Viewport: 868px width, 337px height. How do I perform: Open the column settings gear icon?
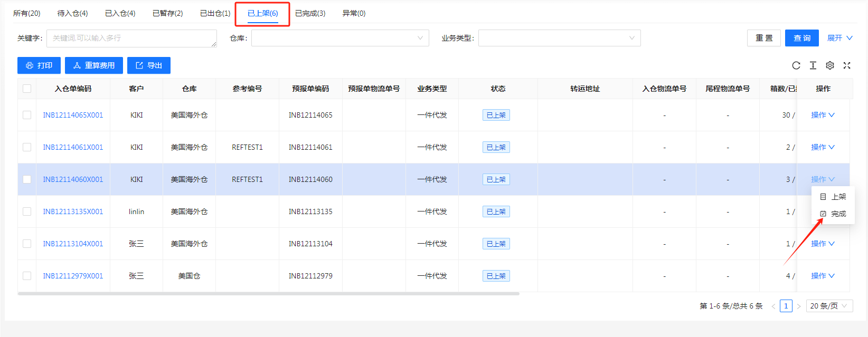click(830, 65)
